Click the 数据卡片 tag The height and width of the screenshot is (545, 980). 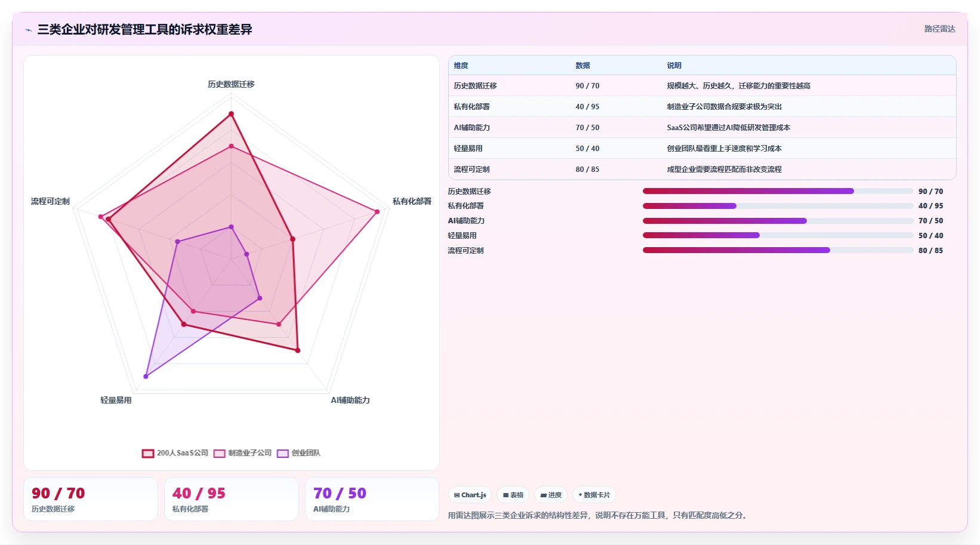[594, 495]
